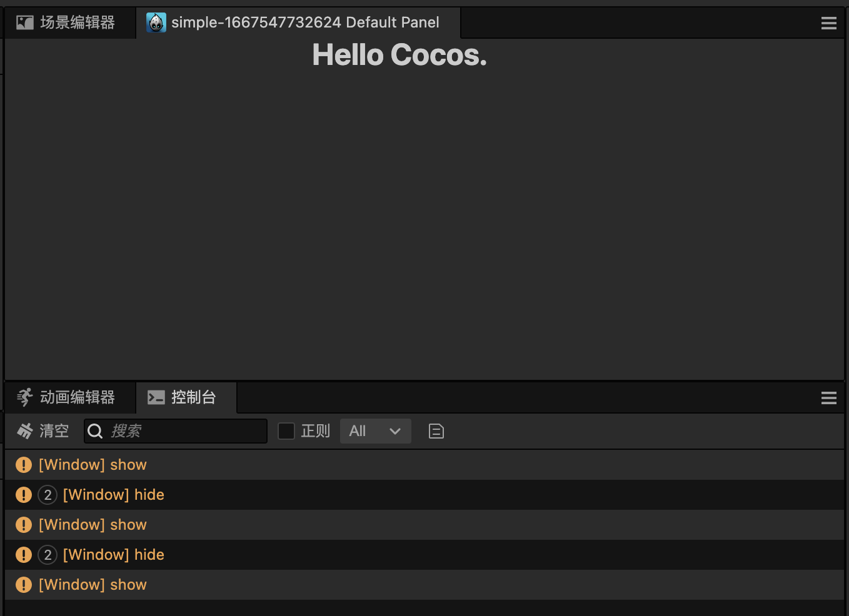
Task: Click the animation editor running-figure icon
Action: coord(25,397)
